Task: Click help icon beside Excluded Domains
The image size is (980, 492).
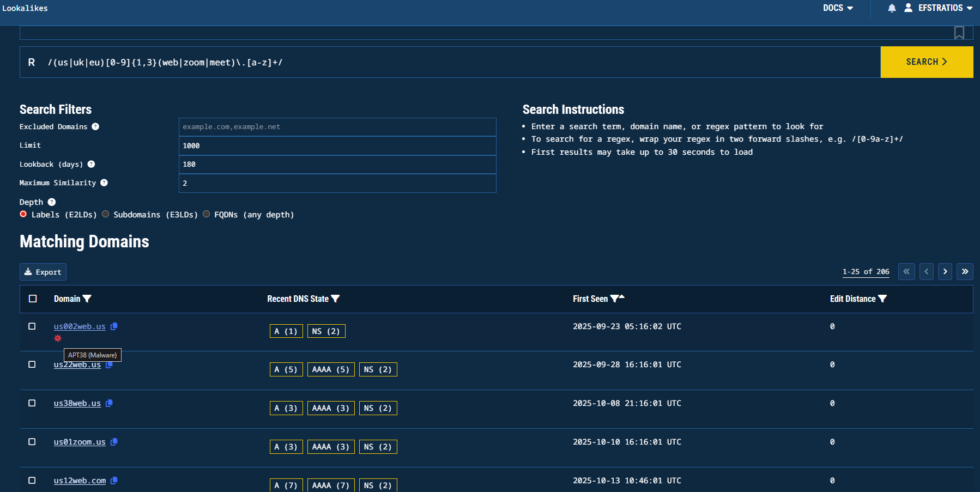Action: (95, 126)
